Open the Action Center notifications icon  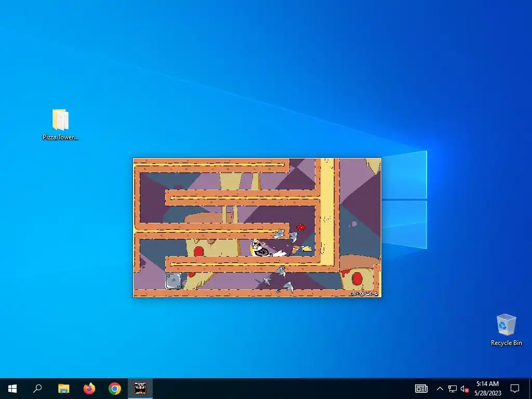coord(515,389)
